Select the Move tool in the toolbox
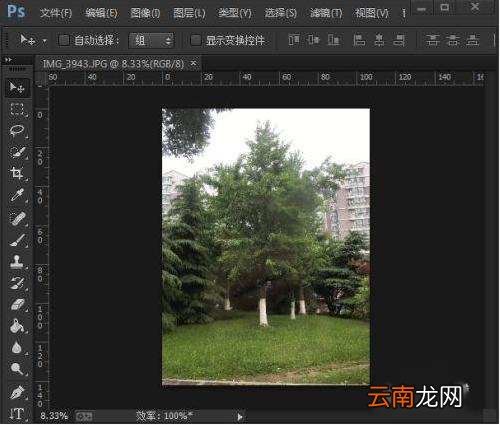500x425 pixels. (x=17, y=88)
